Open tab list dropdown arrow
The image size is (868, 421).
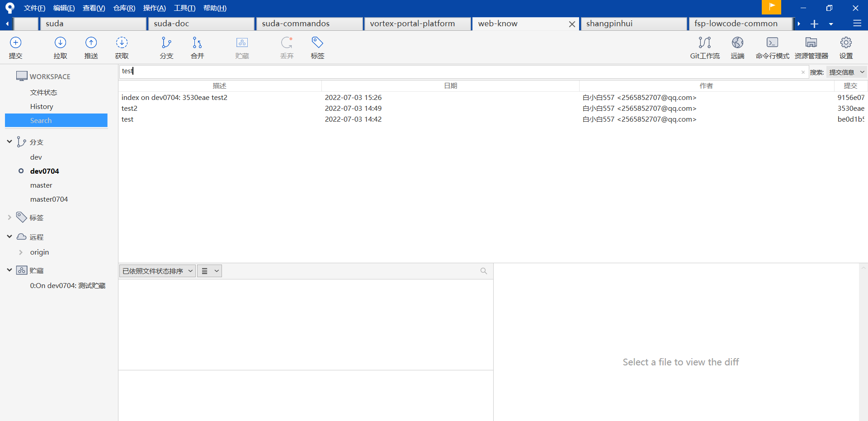tap(831, 24)
